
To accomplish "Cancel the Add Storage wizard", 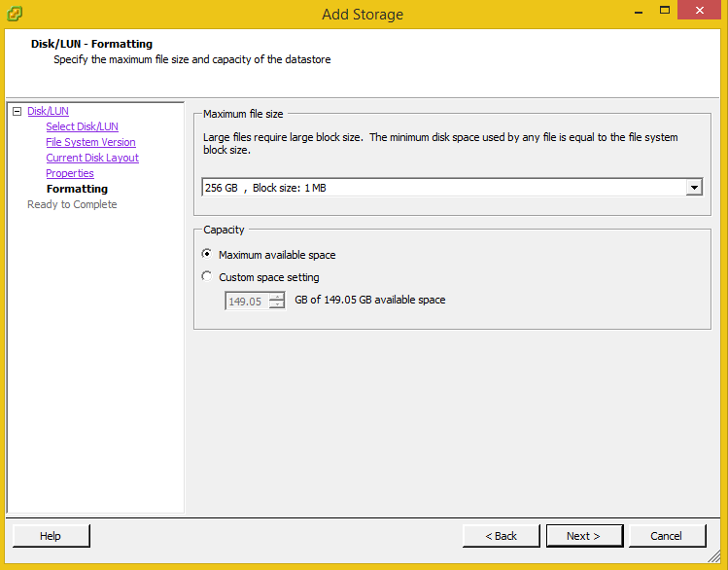I will (x=667, y=536).
